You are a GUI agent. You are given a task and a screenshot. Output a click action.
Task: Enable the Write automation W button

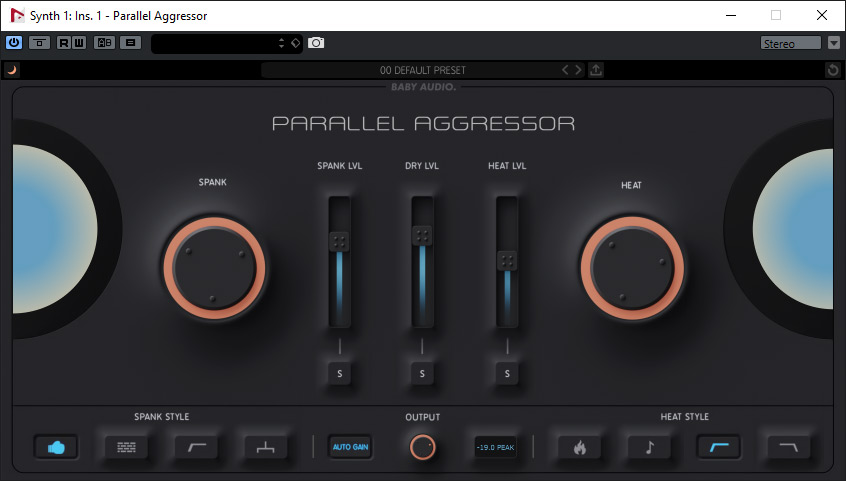(78, 43)
